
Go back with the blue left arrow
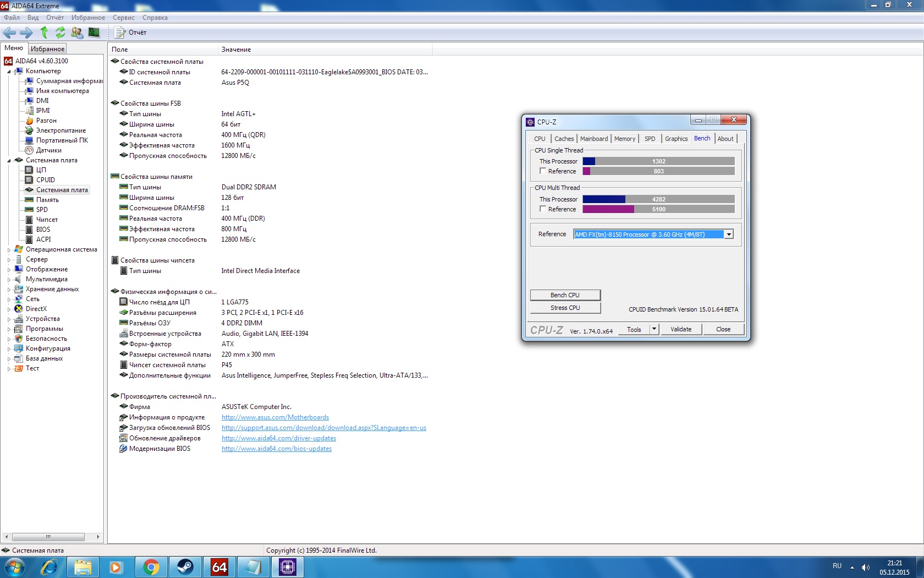(x=9, y=32)
